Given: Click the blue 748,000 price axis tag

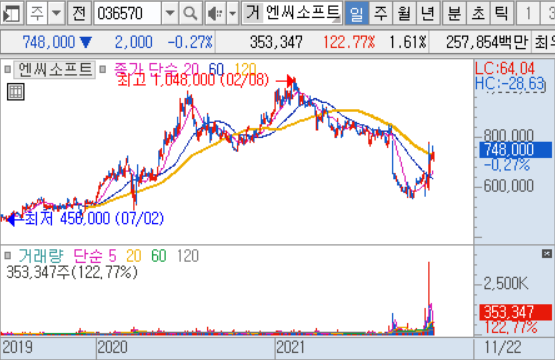Looking at the screenshot, I should 515,150.
